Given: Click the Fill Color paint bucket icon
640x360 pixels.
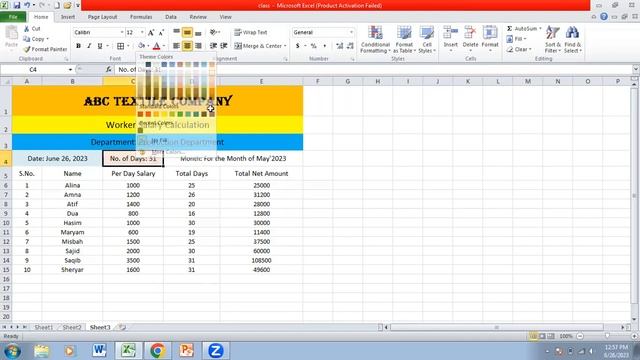Looking at the screenshot, I should tap(141, 46).
